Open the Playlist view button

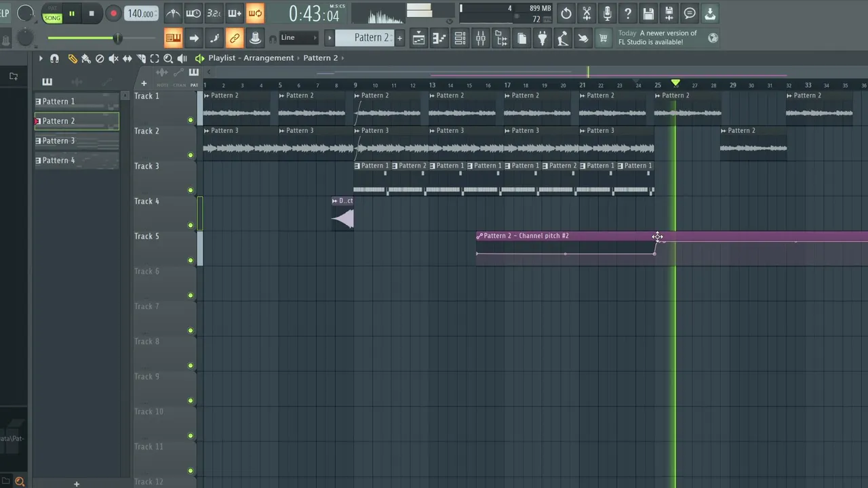pos(418,39)
